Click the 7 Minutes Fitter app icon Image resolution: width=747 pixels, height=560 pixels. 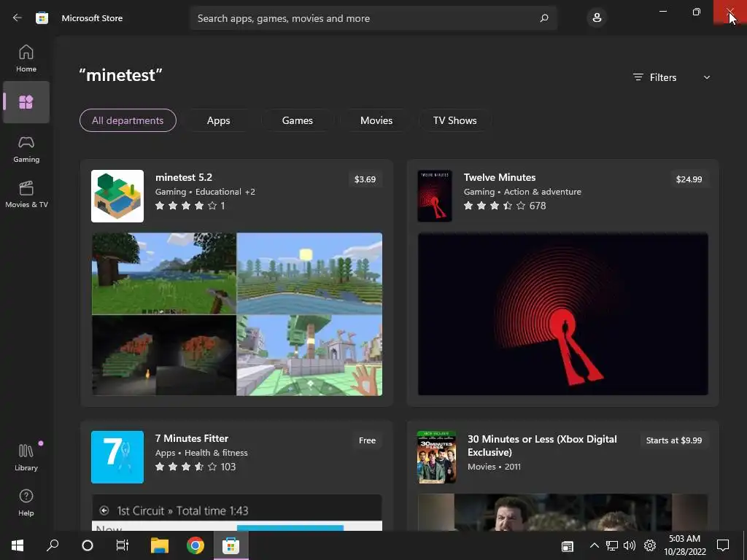point(117,456)
